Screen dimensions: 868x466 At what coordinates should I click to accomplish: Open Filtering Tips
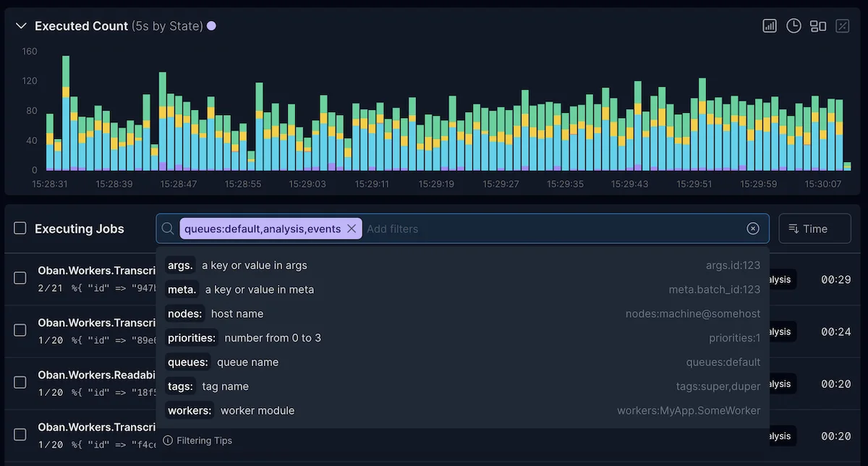[x=203, y=440]
